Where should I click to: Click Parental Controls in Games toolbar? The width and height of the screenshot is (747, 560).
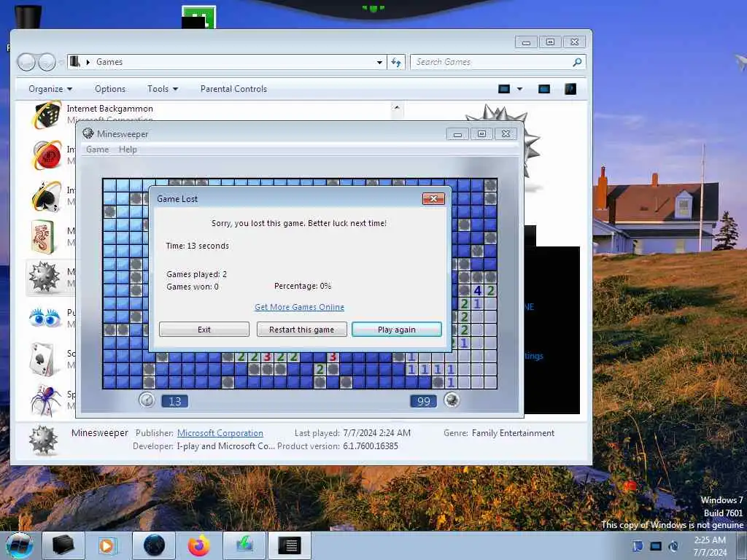coord(233,89)
